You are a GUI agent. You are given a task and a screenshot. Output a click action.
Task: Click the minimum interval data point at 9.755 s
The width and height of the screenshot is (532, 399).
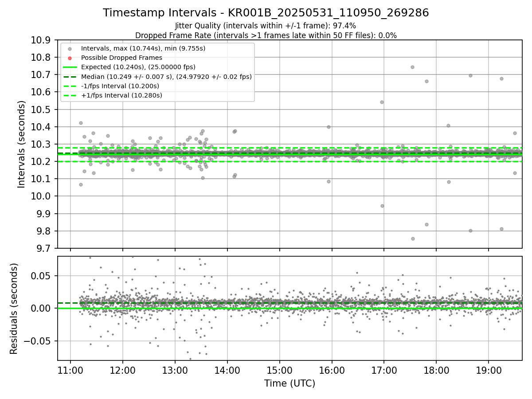click(x=413, y=239)
